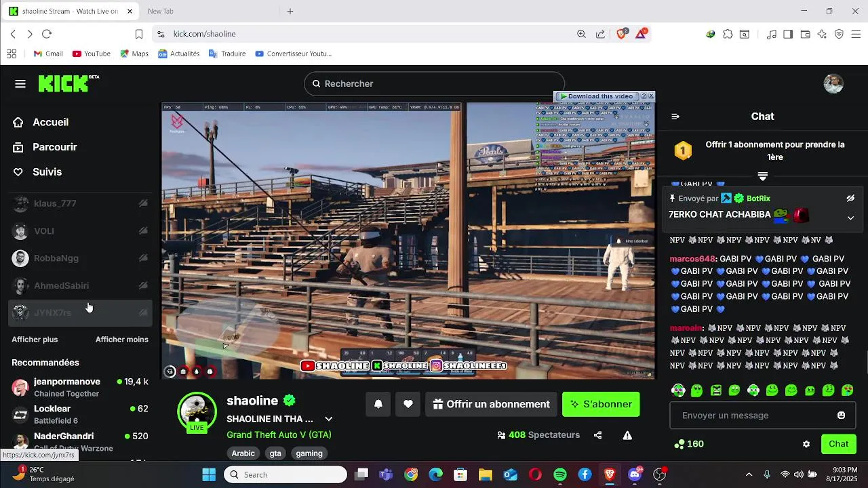Click Offrir un abonnement button
Screen dimensions: 868x488
point(491,404)
